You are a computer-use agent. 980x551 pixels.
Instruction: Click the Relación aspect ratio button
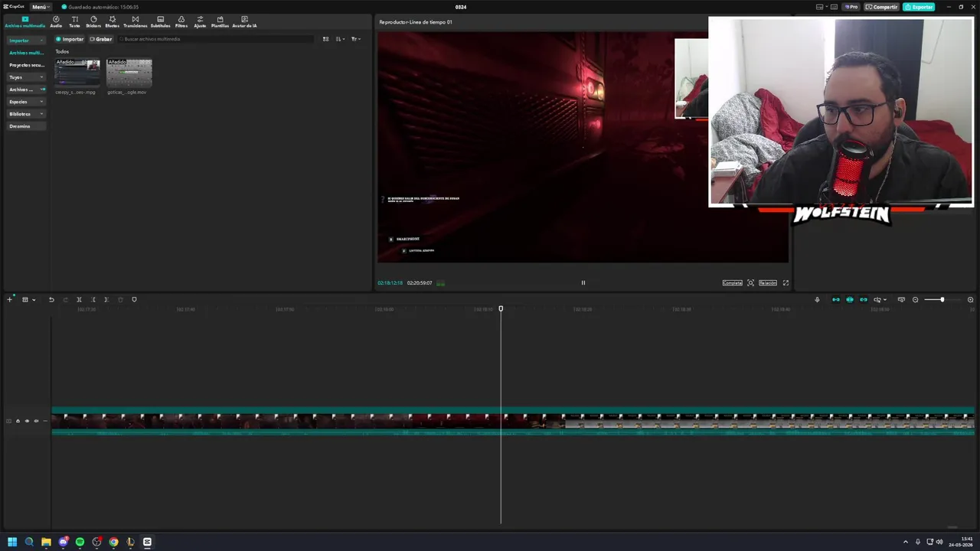768,282
